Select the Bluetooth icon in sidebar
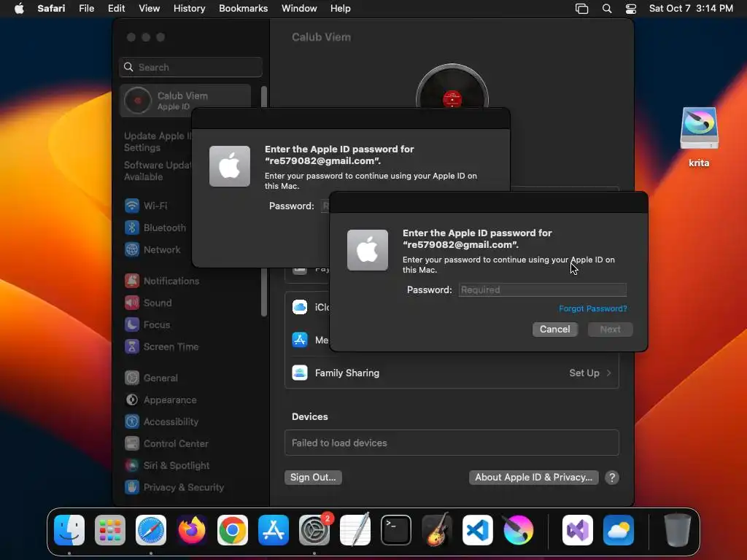This screenshot has width=747, height=560. pos(132,227)
